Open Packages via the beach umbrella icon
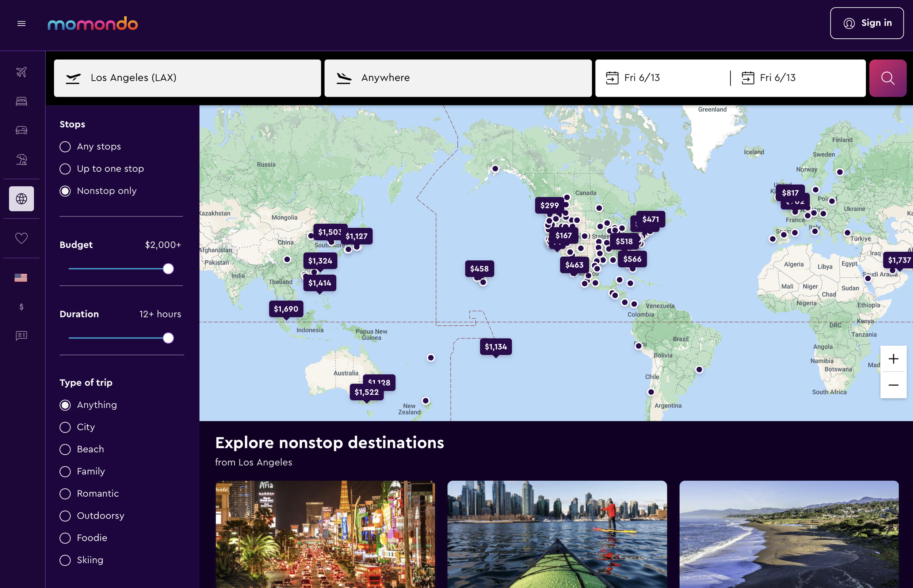The width and height of the screenshot is (913, 588). tap(22, 159)
